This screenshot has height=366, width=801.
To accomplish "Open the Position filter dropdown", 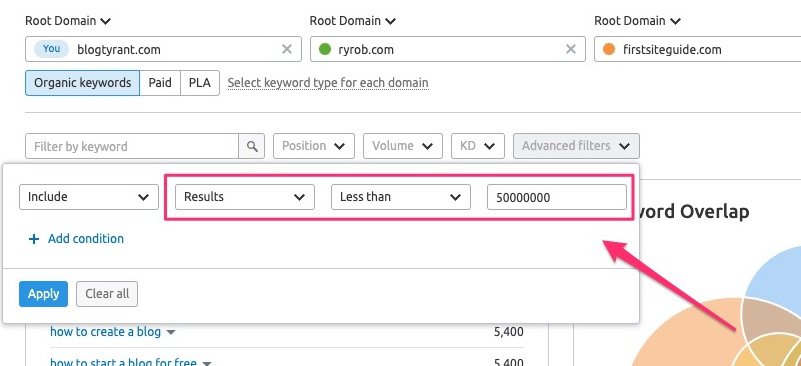I will tap(314, 146).
